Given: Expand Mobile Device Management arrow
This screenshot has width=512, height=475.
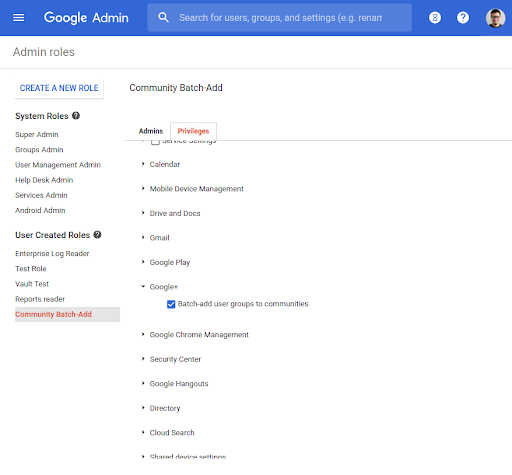Looking at the screenshot, I should (143, 188).
